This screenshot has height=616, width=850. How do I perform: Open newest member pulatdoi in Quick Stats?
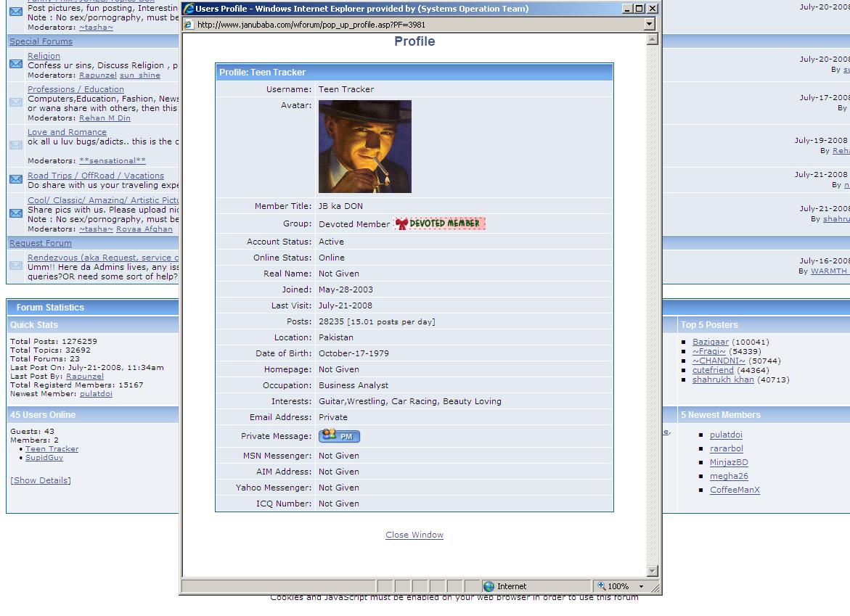(x=96, y=393)
